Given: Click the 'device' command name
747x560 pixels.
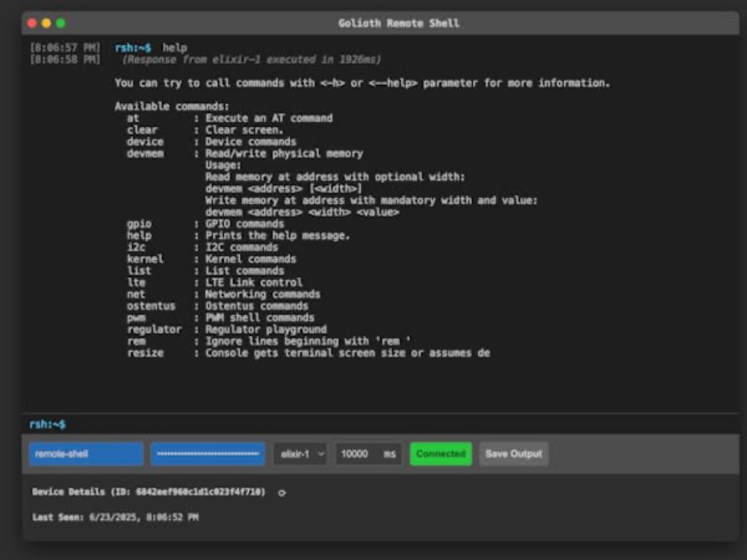Looking at the screenshot, I should tap(145, 141).
